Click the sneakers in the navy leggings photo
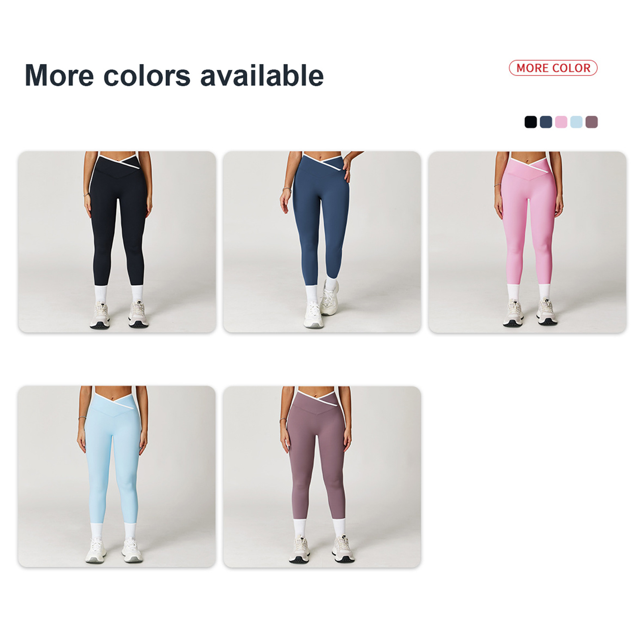This screenshot has width=644, height=644. point(321,304)
